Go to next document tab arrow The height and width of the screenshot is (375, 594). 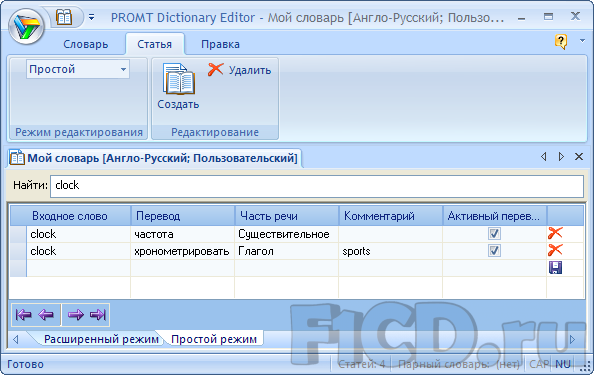pyautogui.click(x=561, y=156)
